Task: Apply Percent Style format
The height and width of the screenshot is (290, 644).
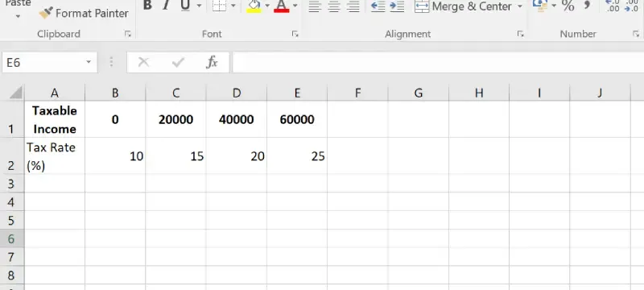Action: (x=568, y=6)
